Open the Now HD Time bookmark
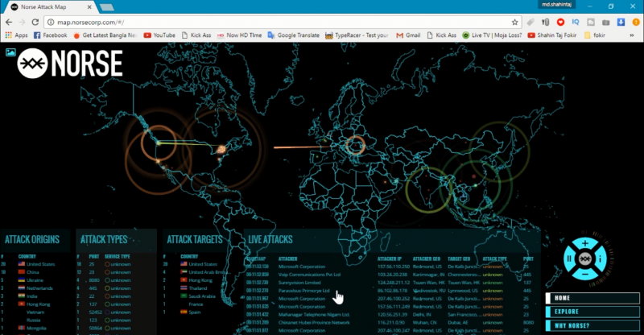This screenshot has width=644, height=335. click(x=239, y=35)
